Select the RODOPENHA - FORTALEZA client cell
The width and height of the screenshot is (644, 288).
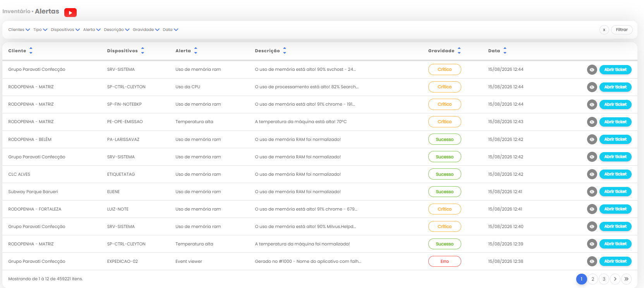[35, 209]
